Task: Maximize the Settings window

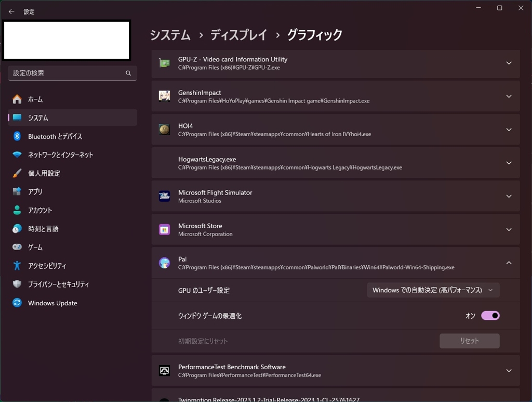Action: click(500, 8)
